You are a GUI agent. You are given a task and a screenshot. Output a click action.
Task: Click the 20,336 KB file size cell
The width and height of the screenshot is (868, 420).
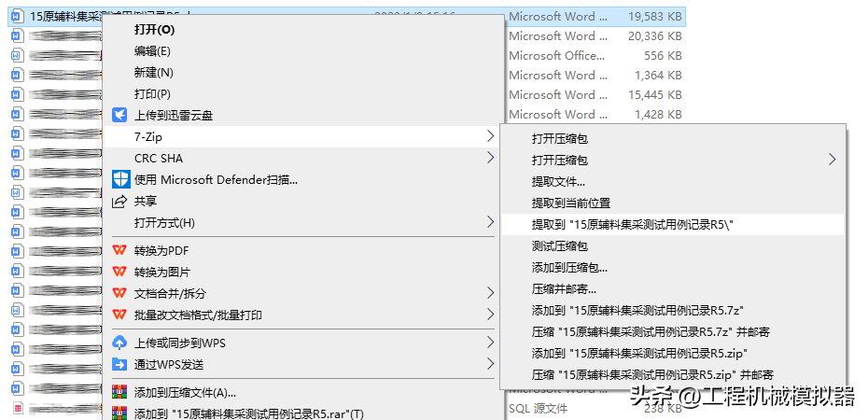click(654, 36)
